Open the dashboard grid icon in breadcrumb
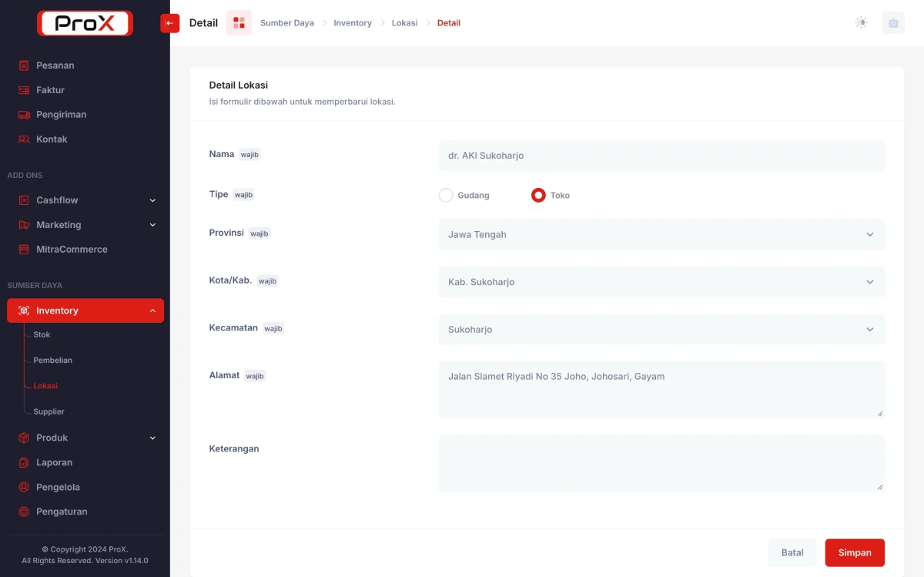The image size is (924, 577). coord(239,23)
